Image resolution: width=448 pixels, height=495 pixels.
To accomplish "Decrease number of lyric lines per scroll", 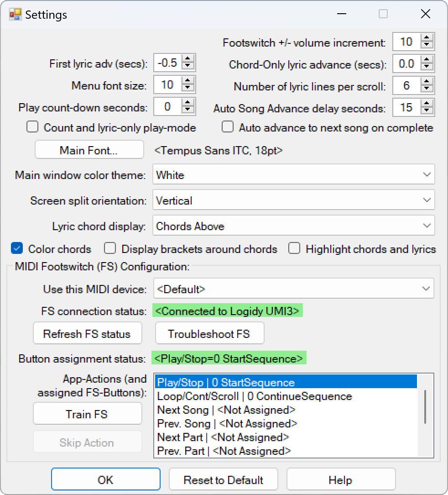I will point(427,89).
